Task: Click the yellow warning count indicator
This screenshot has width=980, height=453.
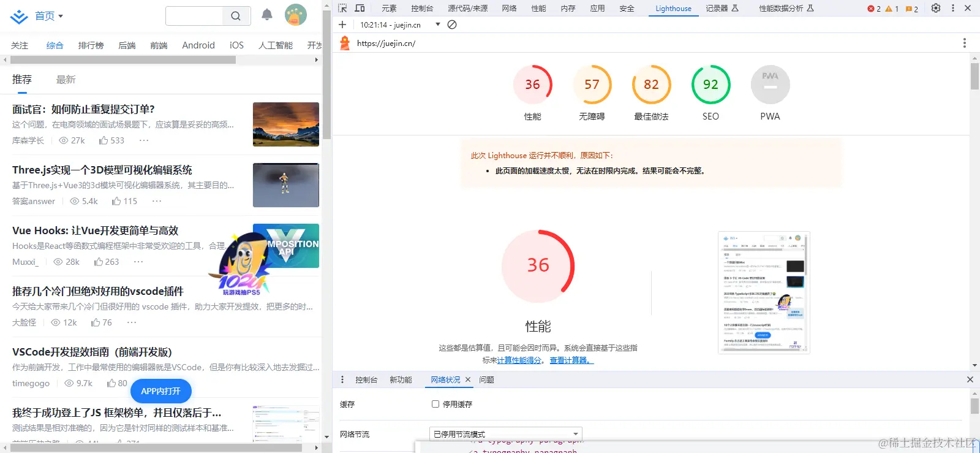Action: [892, 9]
